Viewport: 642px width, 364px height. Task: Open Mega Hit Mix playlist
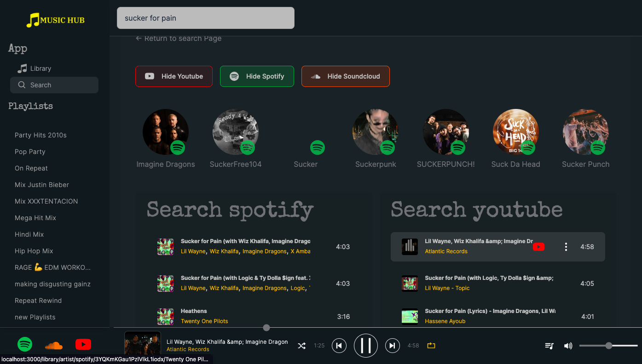click(35, 218)
